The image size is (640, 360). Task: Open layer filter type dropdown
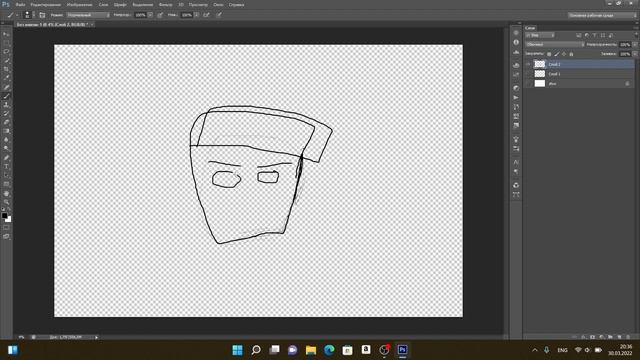pos(540,36)
